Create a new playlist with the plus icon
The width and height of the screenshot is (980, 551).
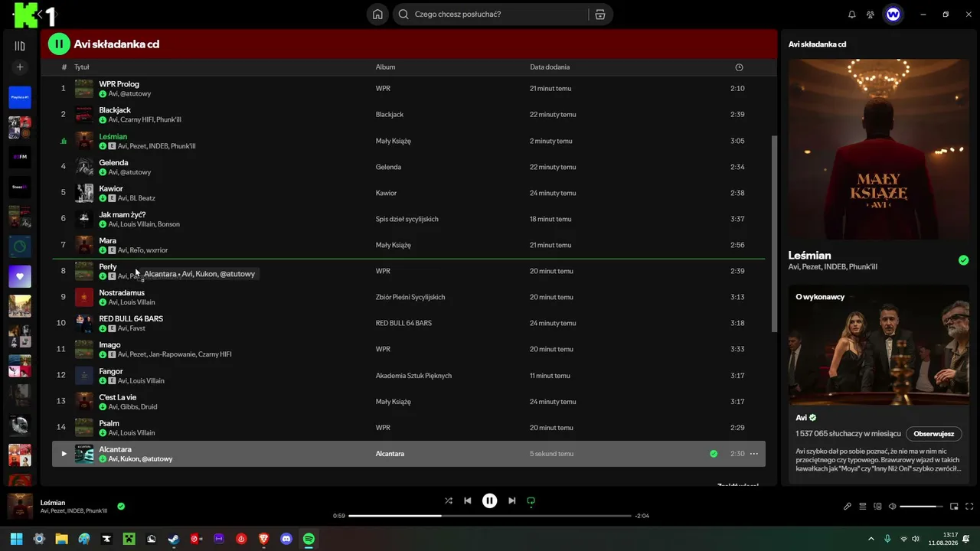click(20, 67)
